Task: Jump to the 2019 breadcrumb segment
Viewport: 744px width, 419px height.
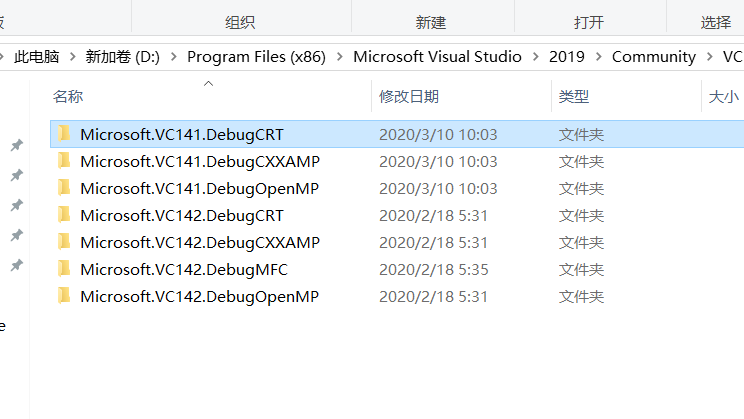Action: coord(567,57)
